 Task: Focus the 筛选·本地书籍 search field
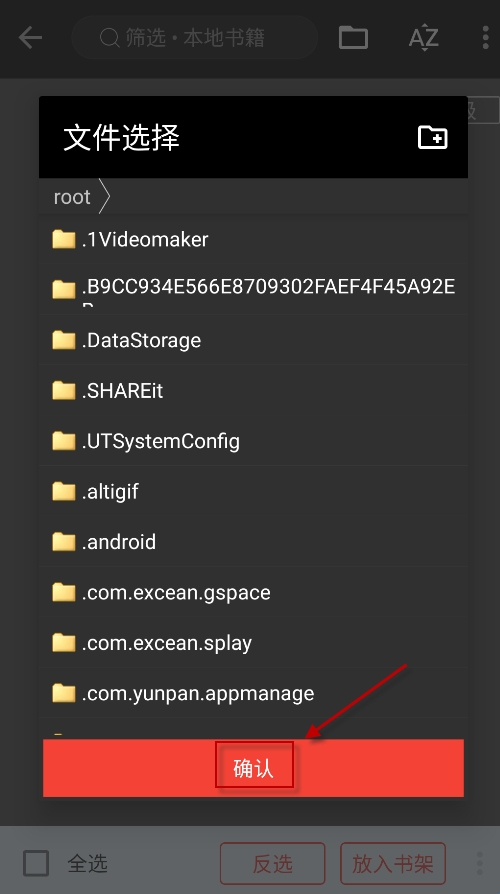(194, 38)
